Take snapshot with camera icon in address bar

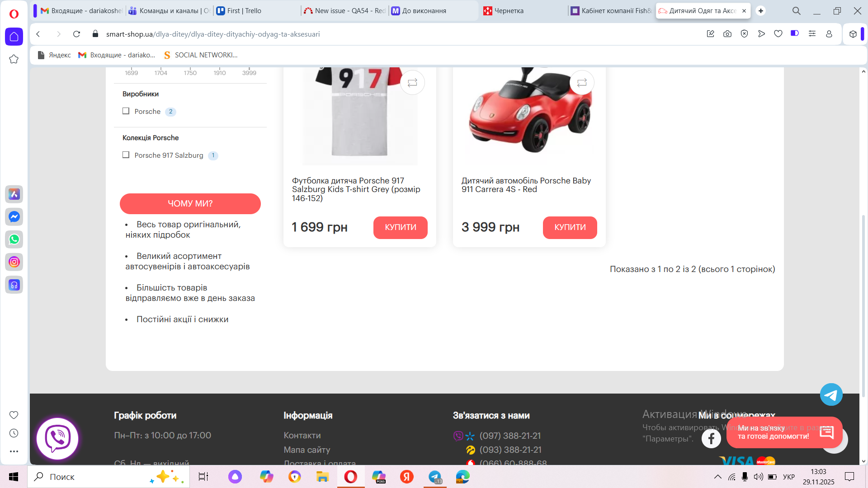coord(727,34)
